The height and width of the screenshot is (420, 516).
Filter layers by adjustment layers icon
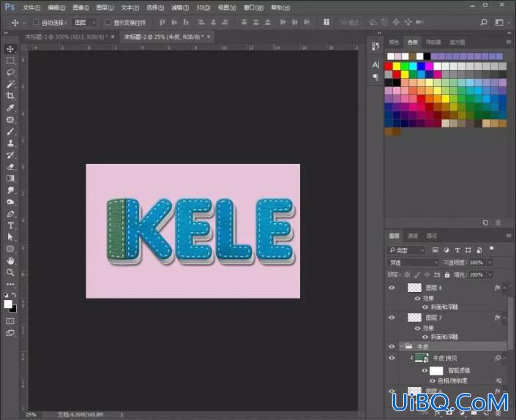pyautogui.click(x=446, y=250)
